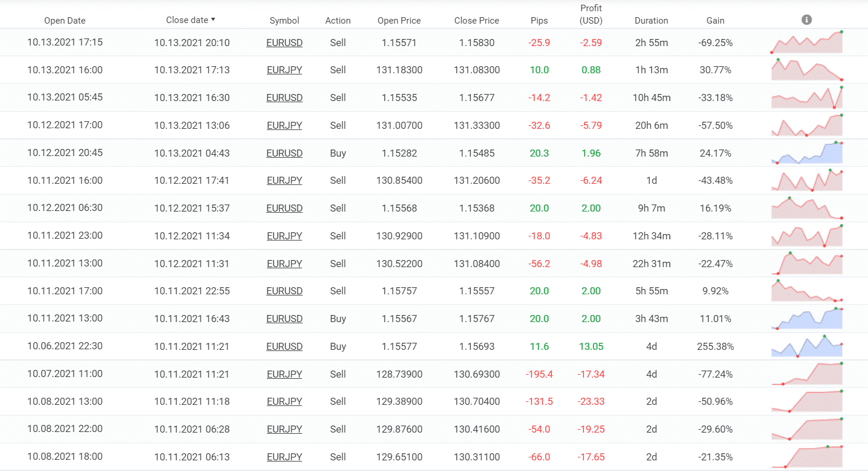
Task: Open EURJPY link for trade closed 10.12.2021 17:41
Action: click(x=285, y=180)
